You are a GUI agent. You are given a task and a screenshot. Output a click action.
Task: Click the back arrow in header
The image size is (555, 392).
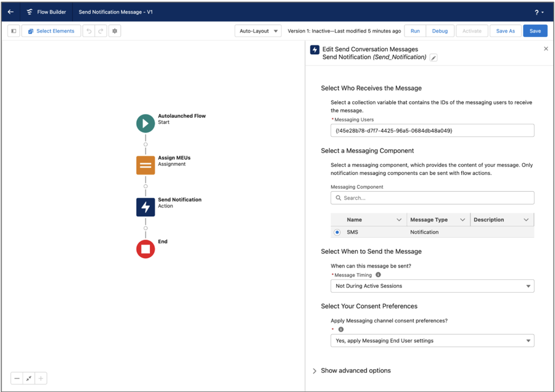pos(10,12)
